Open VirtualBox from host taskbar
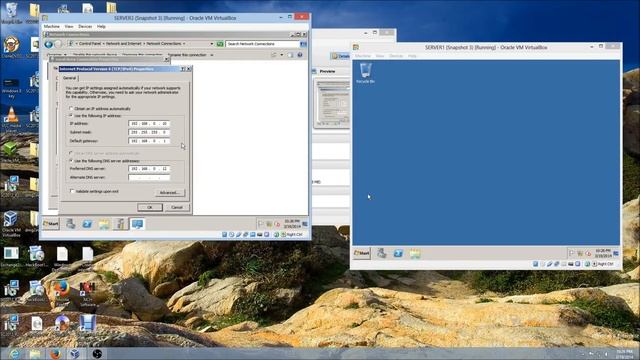Image resolution: width=640 pixels, height=360 pixels. [x=75, y=354]
